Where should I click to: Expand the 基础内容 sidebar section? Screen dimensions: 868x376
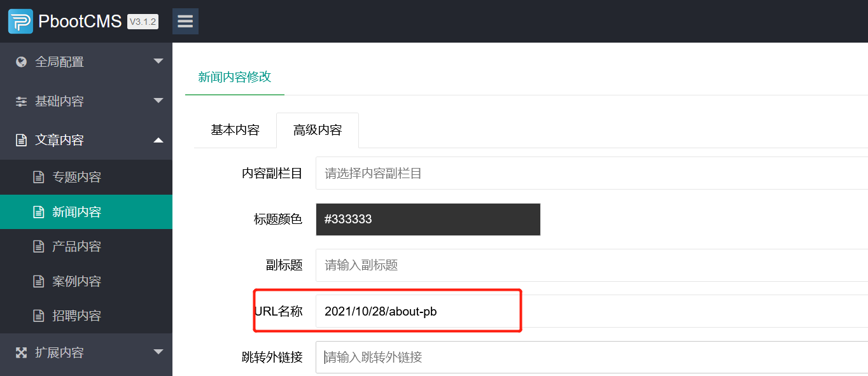86,101
